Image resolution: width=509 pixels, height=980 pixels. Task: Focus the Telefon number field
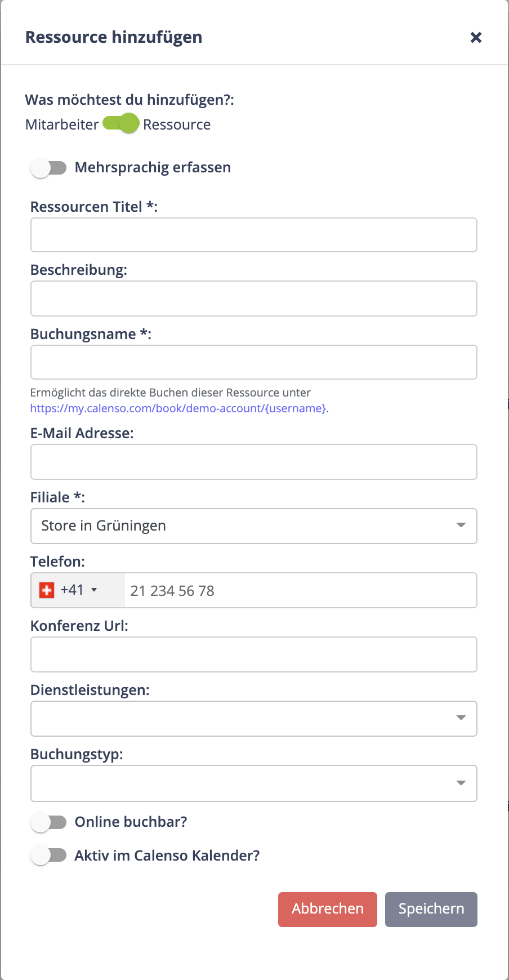[x=301, y=590]
